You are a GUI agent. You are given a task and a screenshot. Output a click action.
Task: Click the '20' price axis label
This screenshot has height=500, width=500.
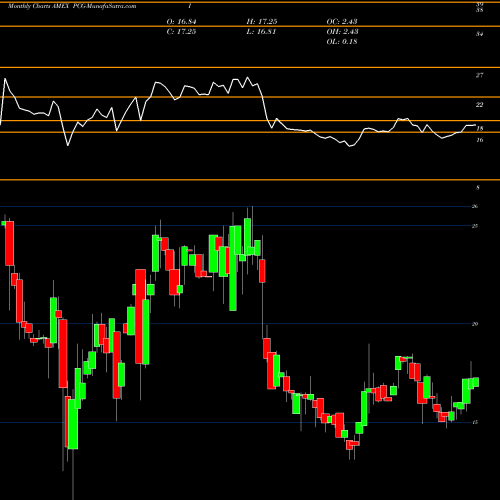click(x=475, y=324)
